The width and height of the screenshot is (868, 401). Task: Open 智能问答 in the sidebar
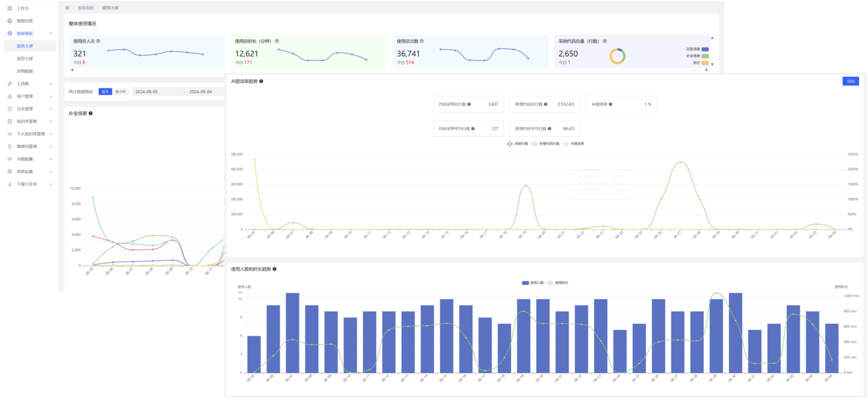tap(25, 21)
